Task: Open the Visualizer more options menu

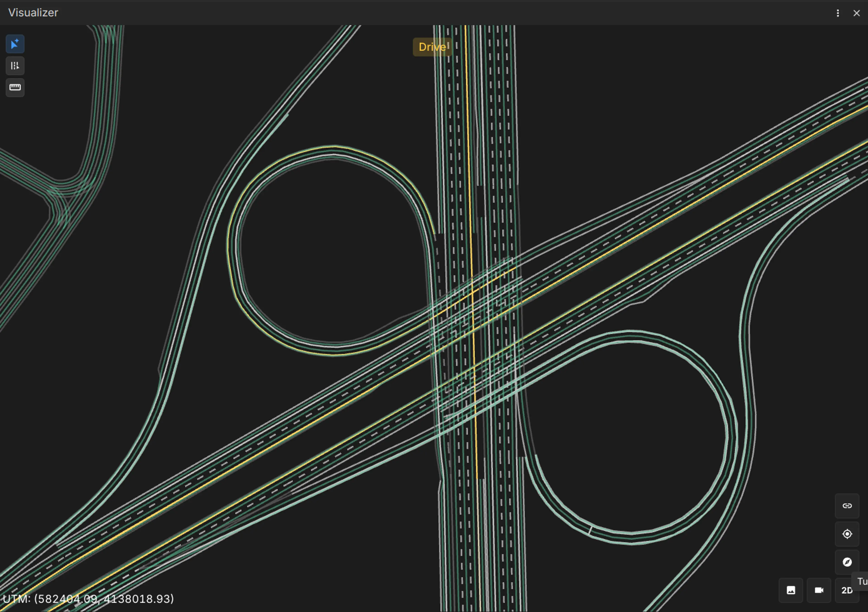Action: click(838, 13)
